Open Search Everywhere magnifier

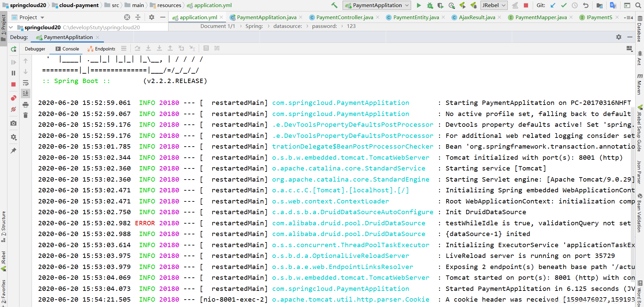[638, 5]
